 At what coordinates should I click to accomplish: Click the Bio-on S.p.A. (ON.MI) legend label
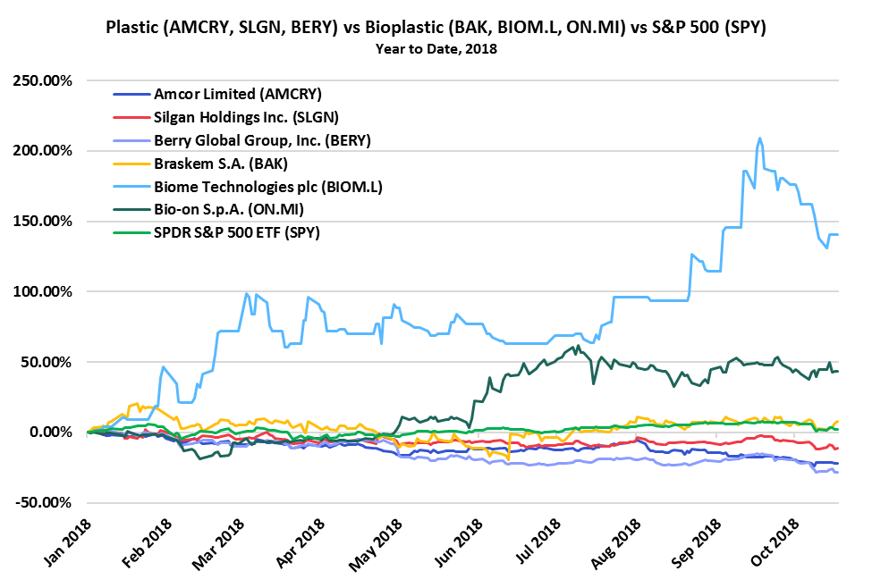(x=229, y=209)
